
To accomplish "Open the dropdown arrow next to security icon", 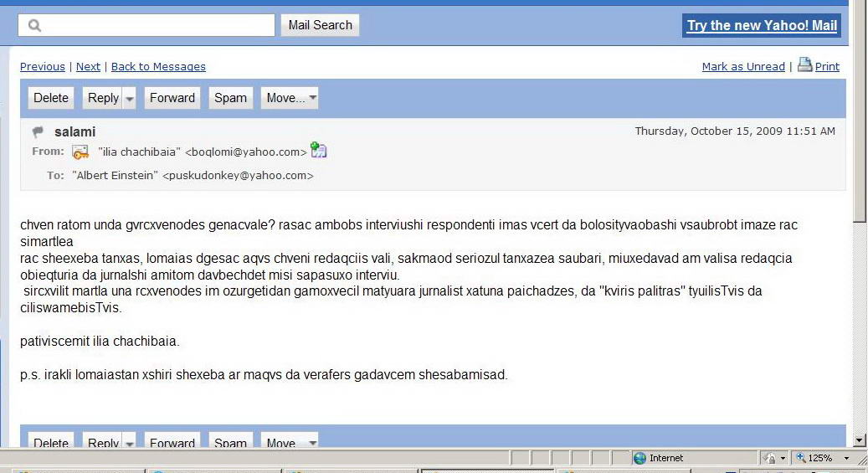I will point(783,458).
